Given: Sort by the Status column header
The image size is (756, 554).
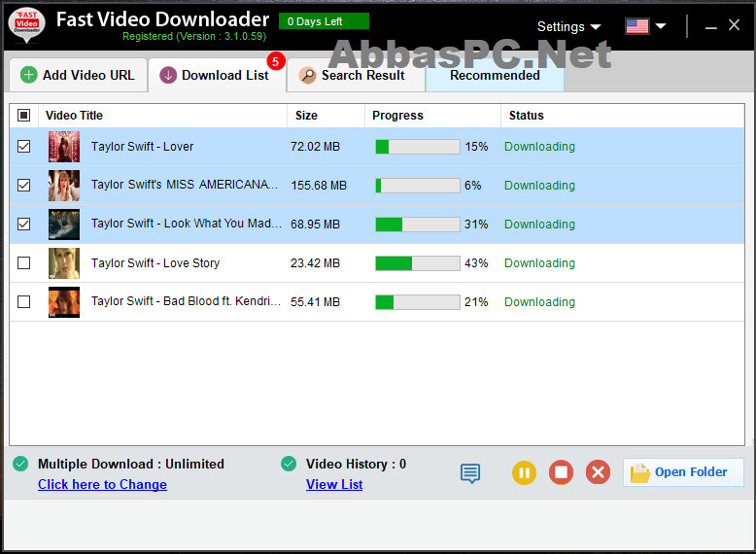Looking at the screenshot, I should point(623,116).
